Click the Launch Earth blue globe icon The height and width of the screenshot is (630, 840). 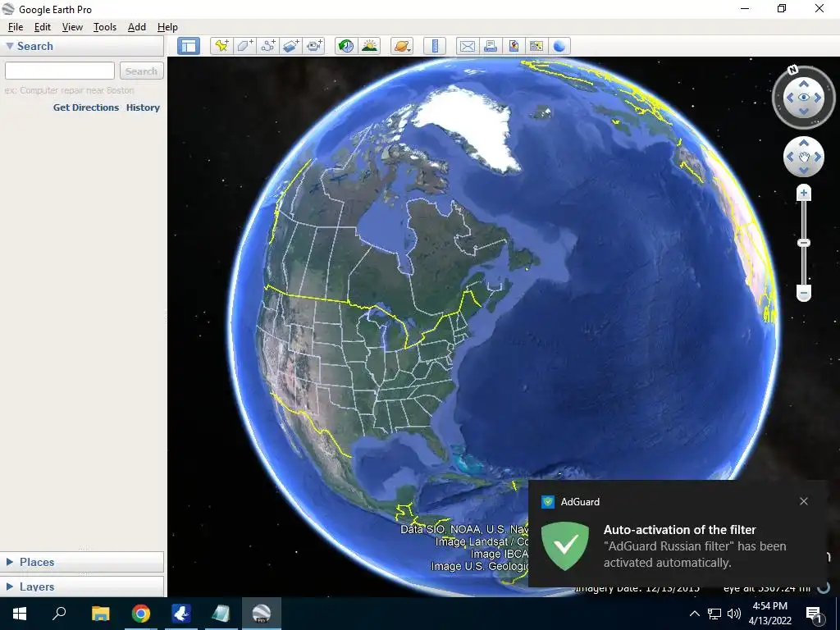[559, 46]
